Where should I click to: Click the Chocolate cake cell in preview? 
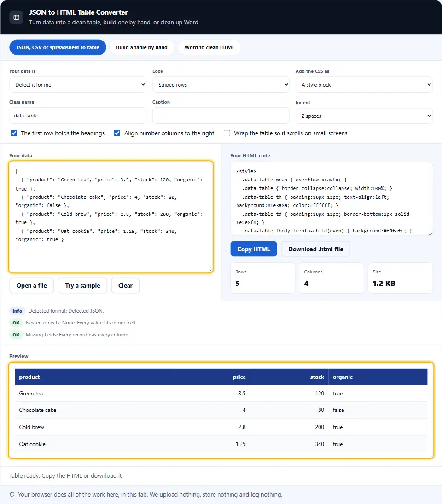coord(94,410)
